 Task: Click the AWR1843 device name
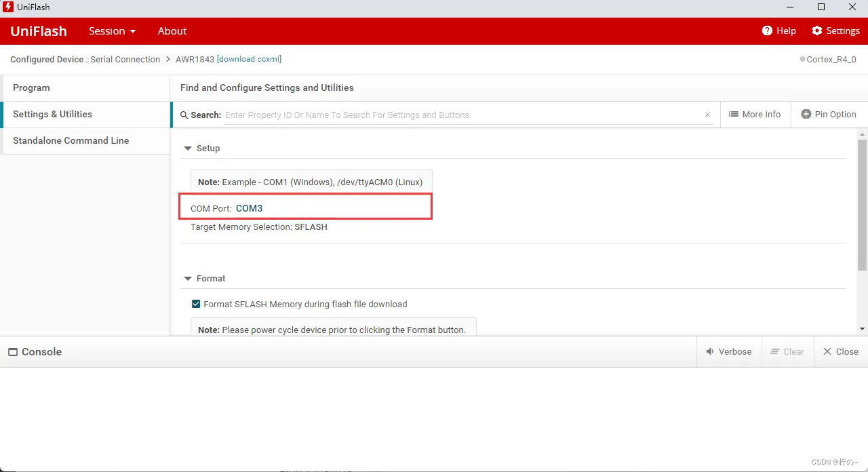195,60
